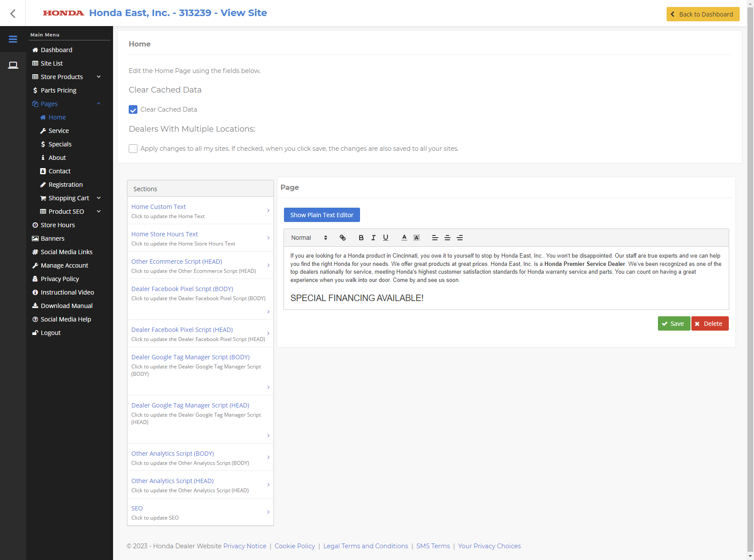Open the Cookie Policy footer link
Viewport: 754px width, 560px height.
(295, 546)
